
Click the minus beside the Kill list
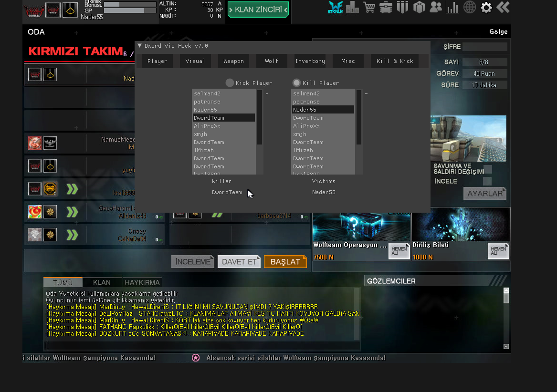pyautogui.click(x=366, y=94)
